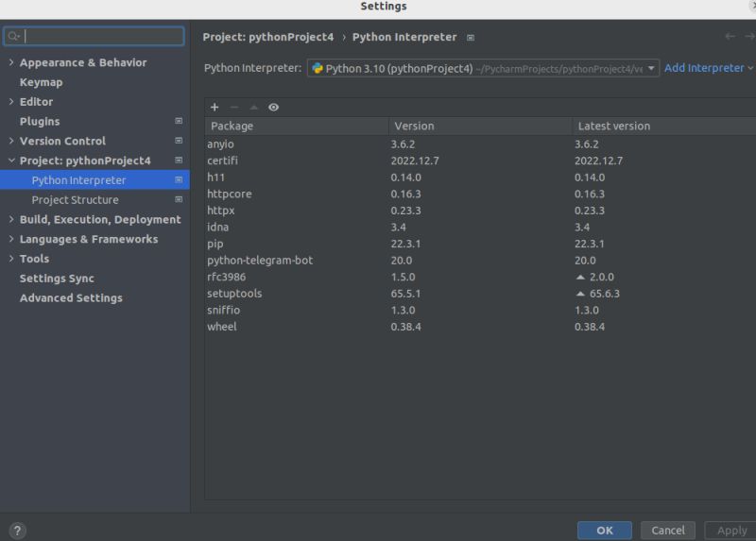This screenshot has width=756, height=541.
Task: Click the upgrade arrow beside setuptools latest version
Action: [x=580, y=294]
